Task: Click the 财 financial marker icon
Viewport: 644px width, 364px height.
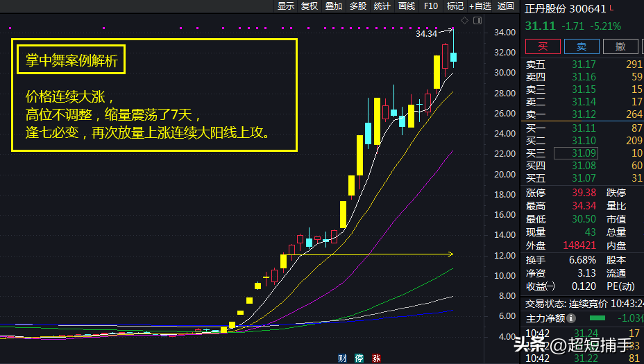Action: pyautogui.click(x=342, y=358)
